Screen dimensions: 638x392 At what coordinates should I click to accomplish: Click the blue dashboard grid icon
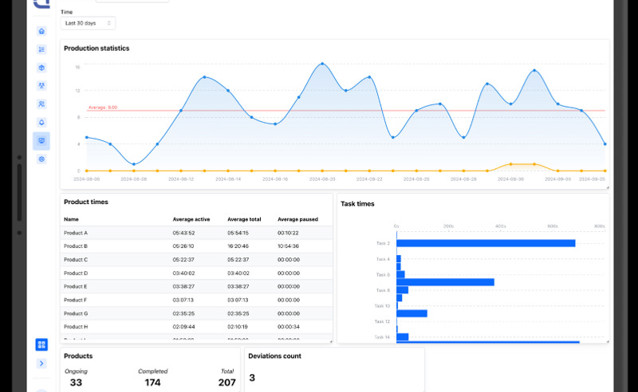tap(42, 345)
